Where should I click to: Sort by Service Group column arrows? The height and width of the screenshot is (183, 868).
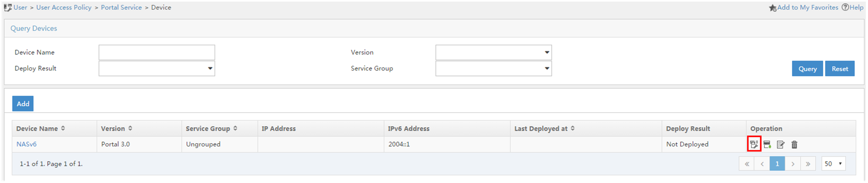tap(235, 128)
